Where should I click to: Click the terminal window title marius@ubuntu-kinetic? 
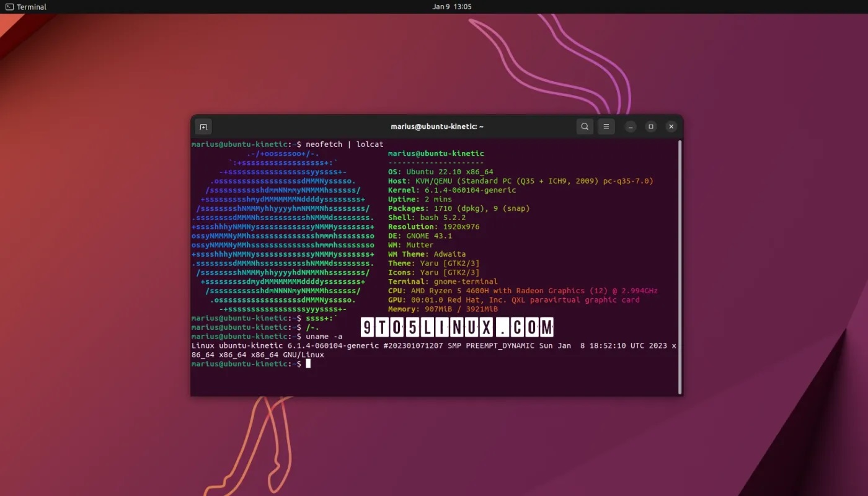(436, 126)
